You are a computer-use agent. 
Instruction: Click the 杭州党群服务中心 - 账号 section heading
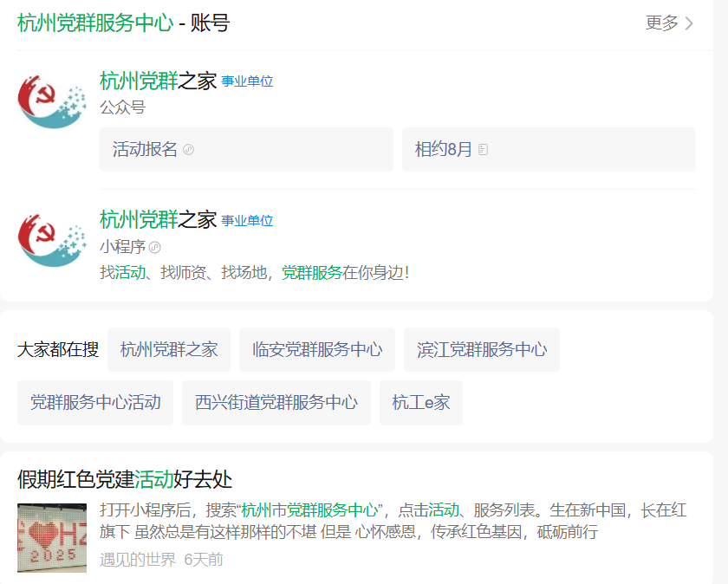point(123,23)
